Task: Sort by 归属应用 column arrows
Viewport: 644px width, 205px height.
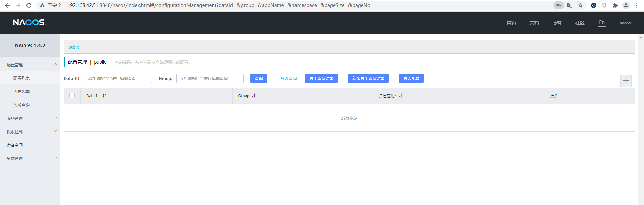Action: (x=400, y=96)
